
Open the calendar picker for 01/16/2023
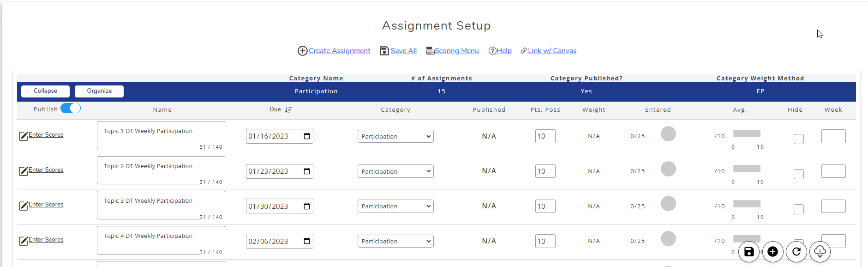click(x=307, y=136)
